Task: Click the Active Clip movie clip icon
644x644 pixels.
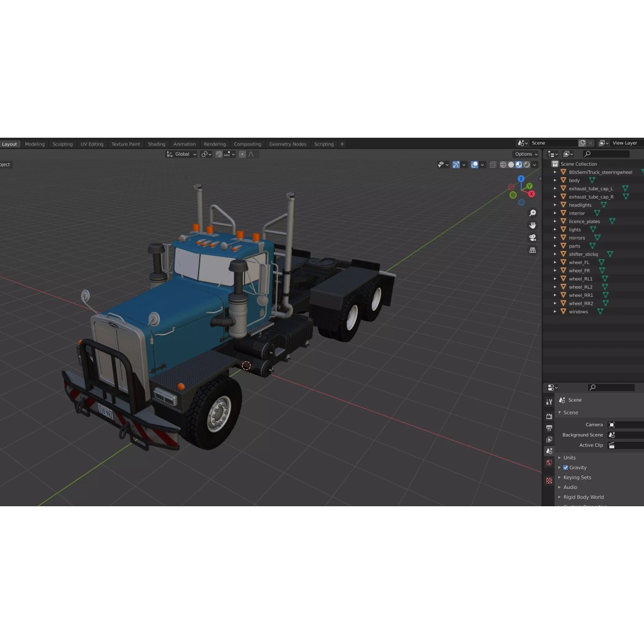Action: tap(612, 445)
